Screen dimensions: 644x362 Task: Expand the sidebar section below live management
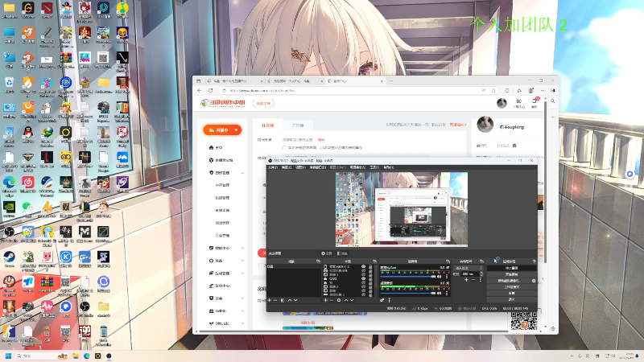[x=242, y=248]
